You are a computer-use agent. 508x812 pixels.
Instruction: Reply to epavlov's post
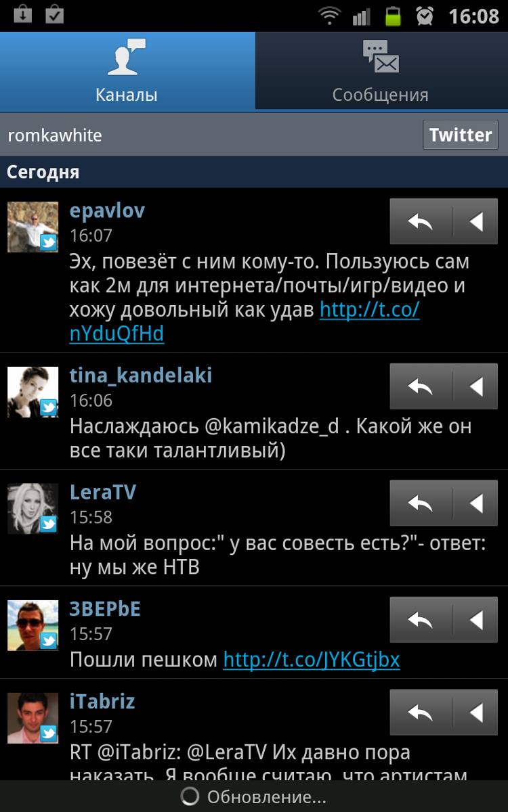tap(421, 221)
